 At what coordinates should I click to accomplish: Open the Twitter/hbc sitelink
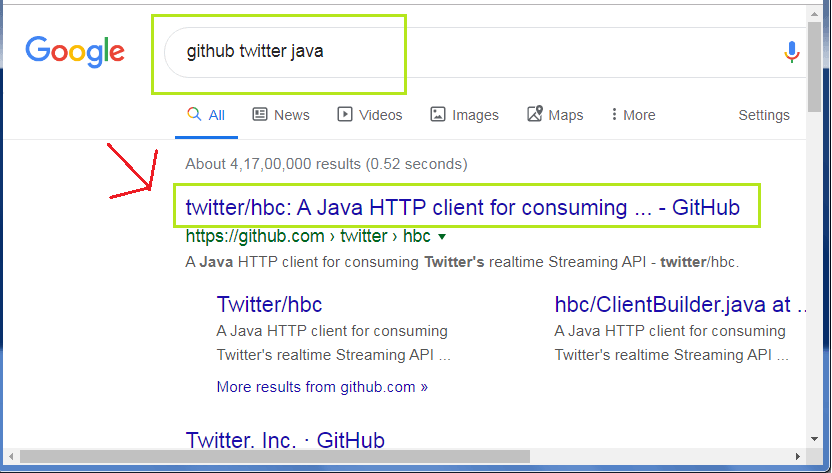pyautogui.click(x=269, y=304)
